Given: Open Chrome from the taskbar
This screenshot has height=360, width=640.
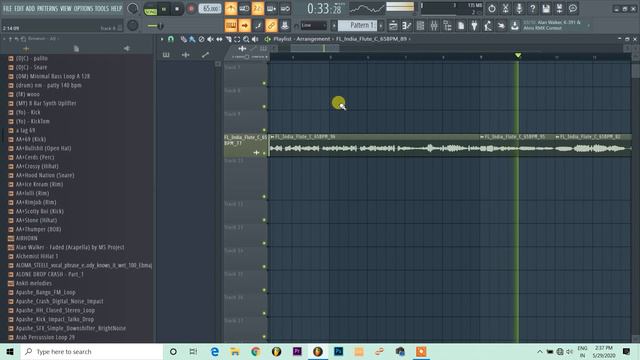Looking at the screenshot, I should [256, 351].
